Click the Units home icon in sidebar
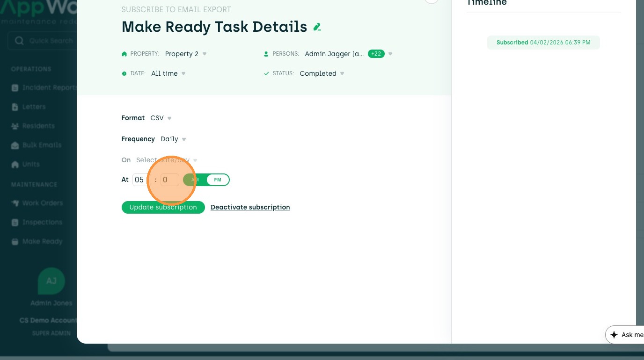644x360 pixels. pyautogui.click(x=15, y=165)
